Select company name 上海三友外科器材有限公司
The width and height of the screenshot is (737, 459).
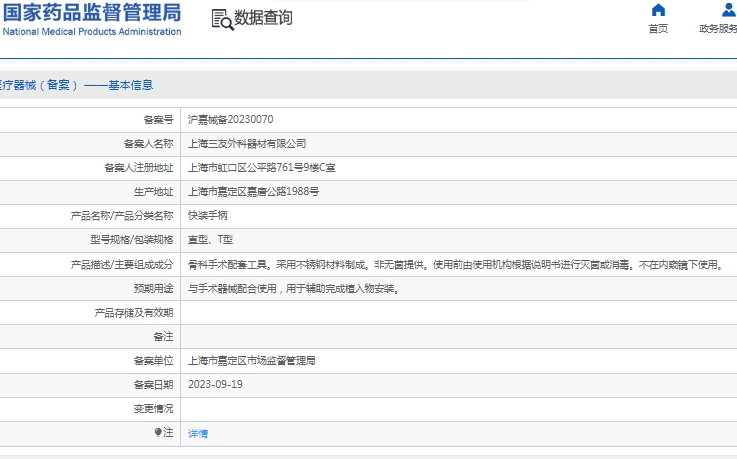click(x=247, y=144)
